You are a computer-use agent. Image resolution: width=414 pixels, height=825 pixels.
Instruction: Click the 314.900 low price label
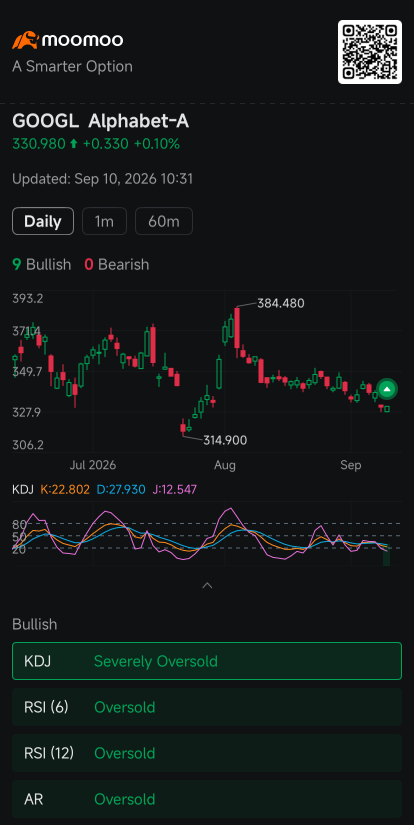click(x=225, y=440)
